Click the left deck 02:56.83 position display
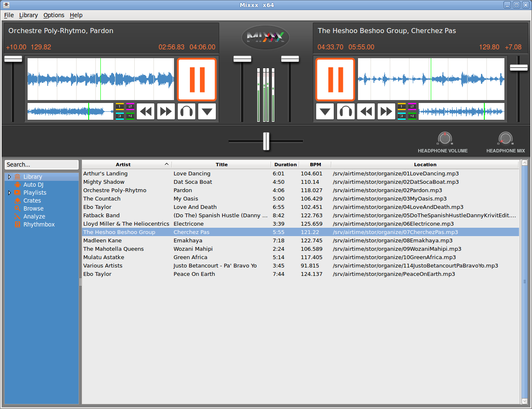Screen dimensions: 532x409 [x=171, y=47]
